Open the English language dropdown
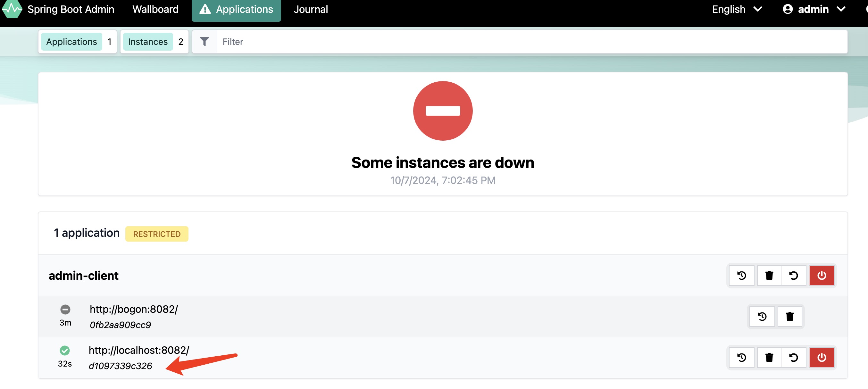Image resolution: width=868 pixels, height=389 pixels. [x=737, y=9]
